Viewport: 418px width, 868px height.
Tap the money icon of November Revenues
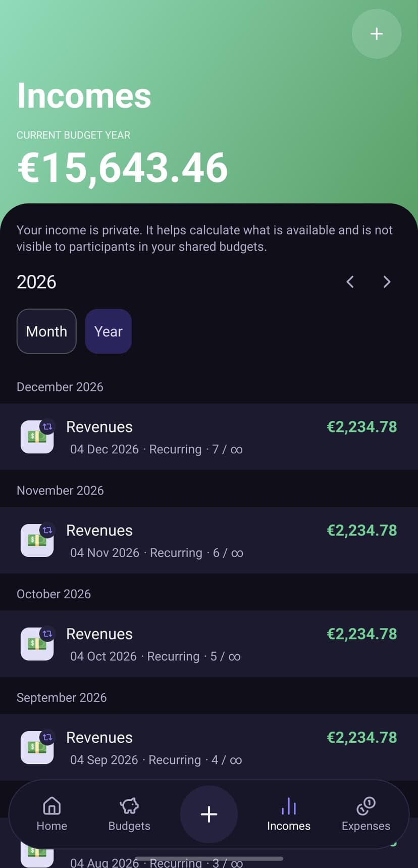(x=37, y=540)
